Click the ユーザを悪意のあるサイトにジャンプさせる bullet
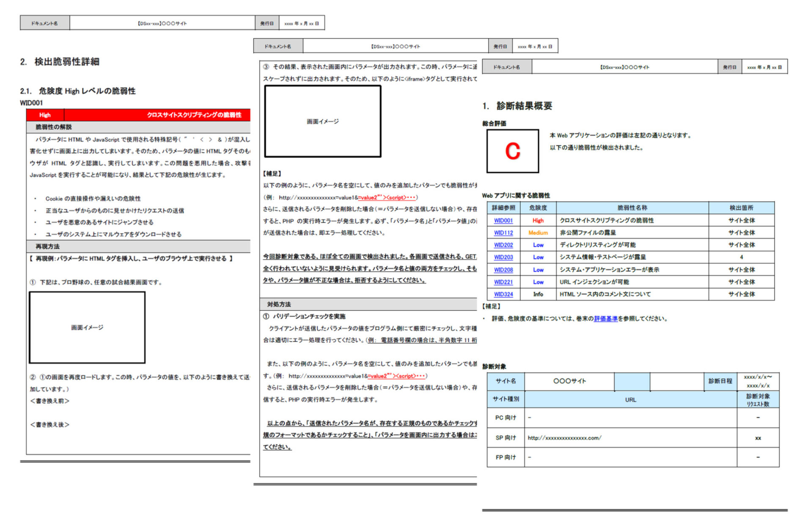This screenshot has width=812, height=526. (x=99, y=222)
